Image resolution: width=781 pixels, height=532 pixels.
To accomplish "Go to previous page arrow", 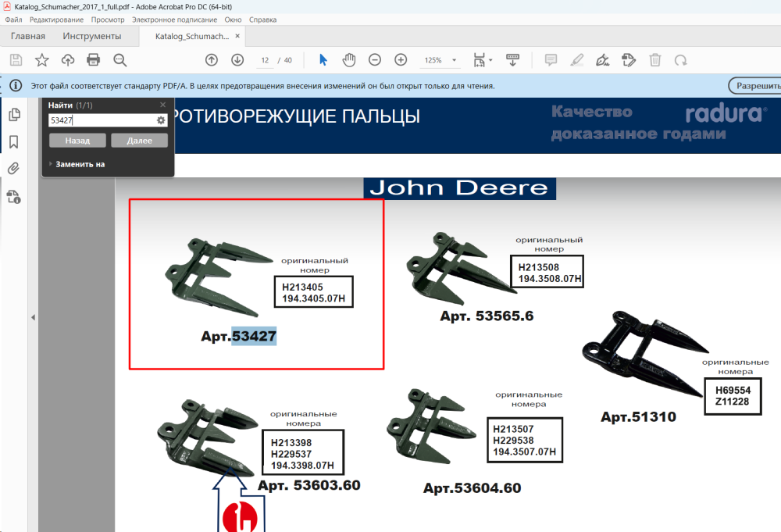I will coord(212,60).
